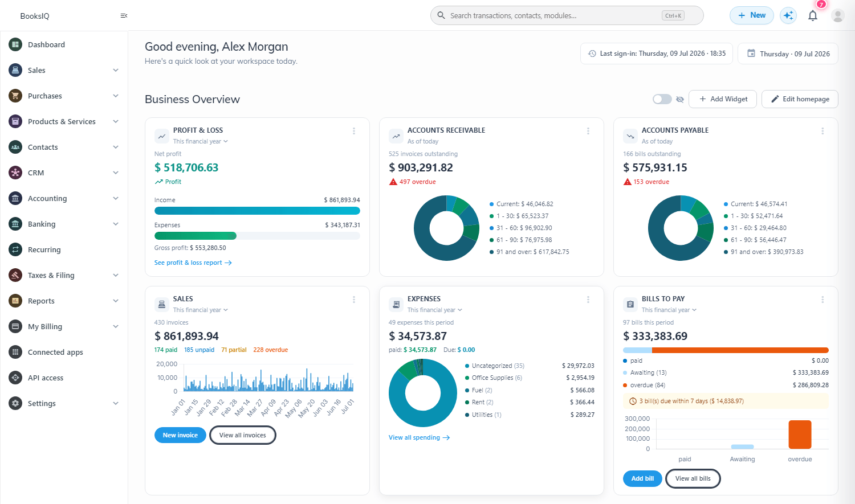This screenshot has width=855, height=504.
Task: Click the Recurring sidebar icon
Action: [15, 249]
